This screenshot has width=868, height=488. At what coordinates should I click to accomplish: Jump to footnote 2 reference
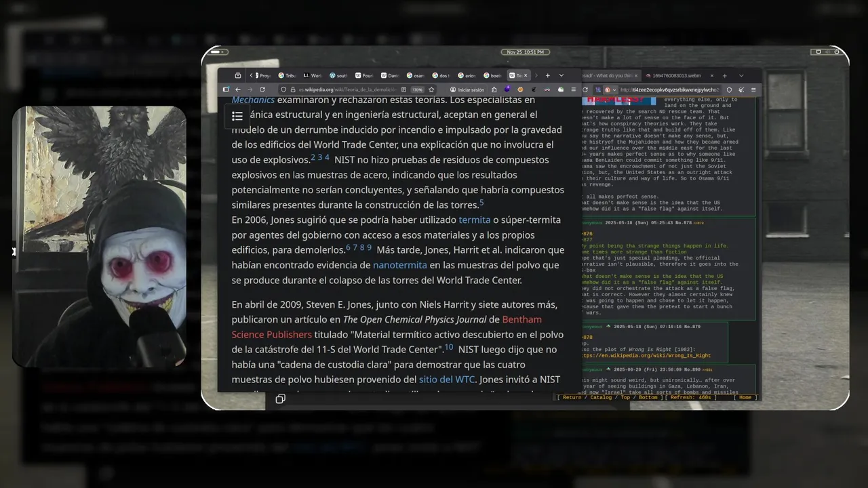[x=313, y=157]
